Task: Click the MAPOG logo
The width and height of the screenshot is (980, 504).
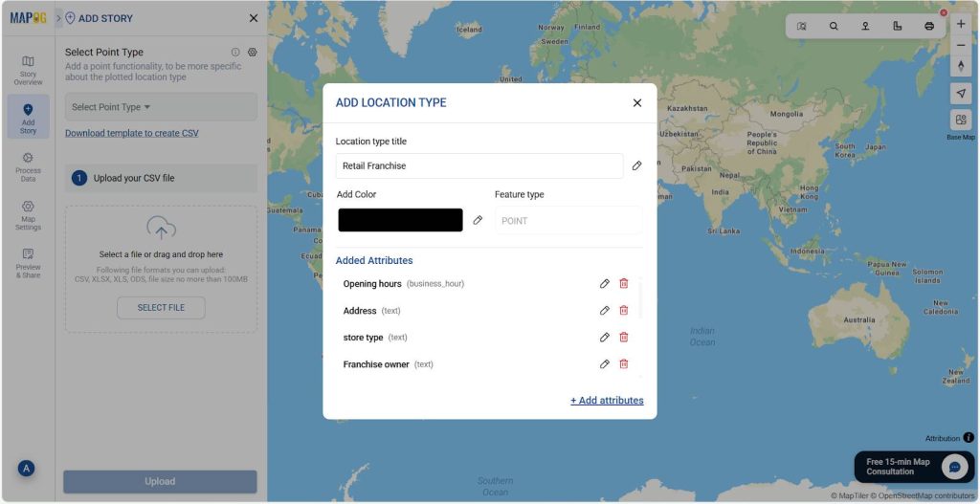Action: [28, 18]
